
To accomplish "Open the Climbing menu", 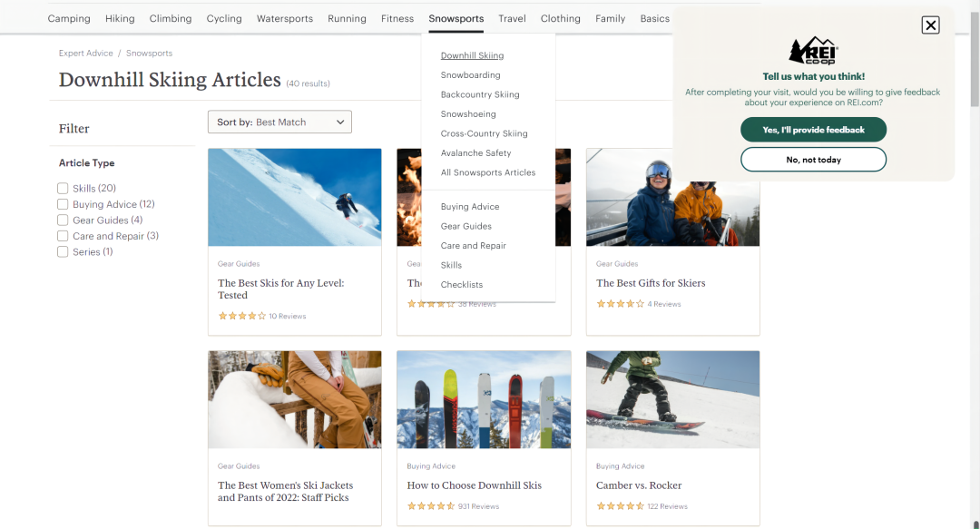I will [171, 19].
